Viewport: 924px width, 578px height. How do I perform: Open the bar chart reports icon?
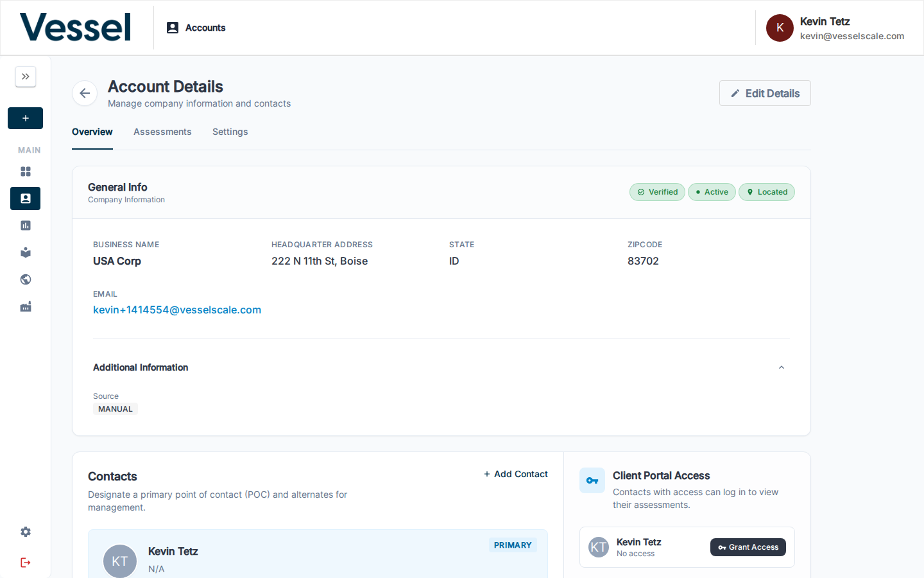coord(26,225)
